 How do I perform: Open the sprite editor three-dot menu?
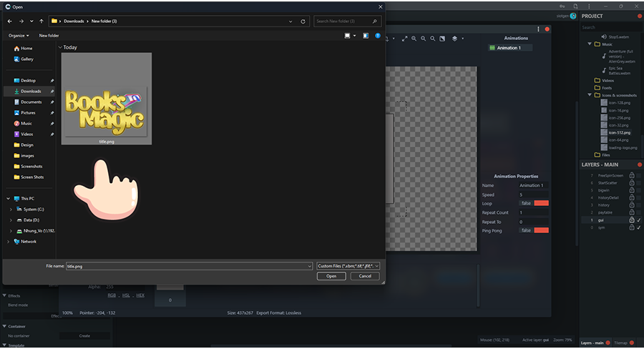point(538,29)
